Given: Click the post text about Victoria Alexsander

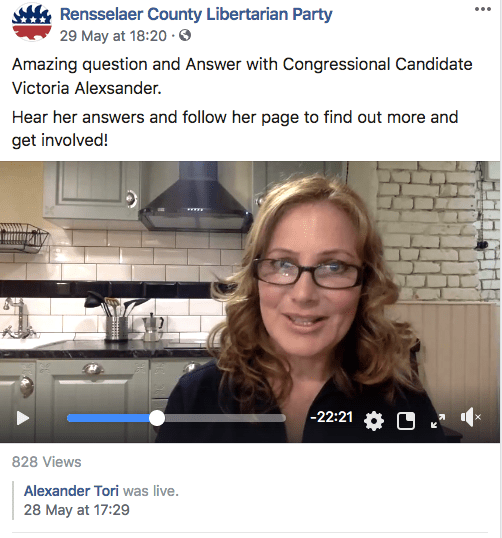Looking at the screenshot, I should (x=242, y=76).
